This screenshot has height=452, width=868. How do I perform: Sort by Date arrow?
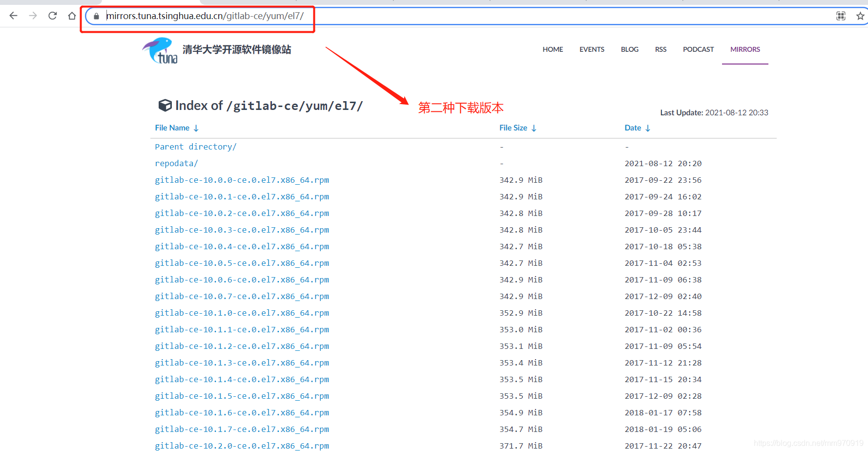point(648,128)
